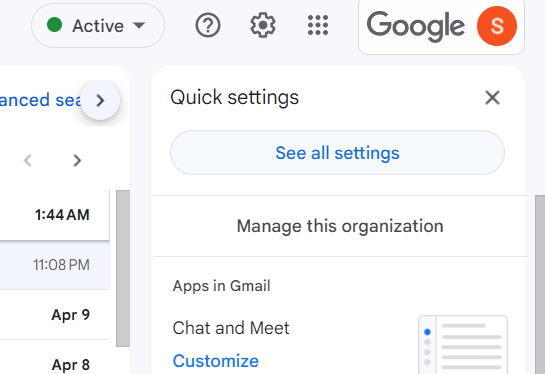Click the Chat and Meet layout thumbnail
Image resolution: width=545 pixels, height=374 pixels.
tap(463, 344)
